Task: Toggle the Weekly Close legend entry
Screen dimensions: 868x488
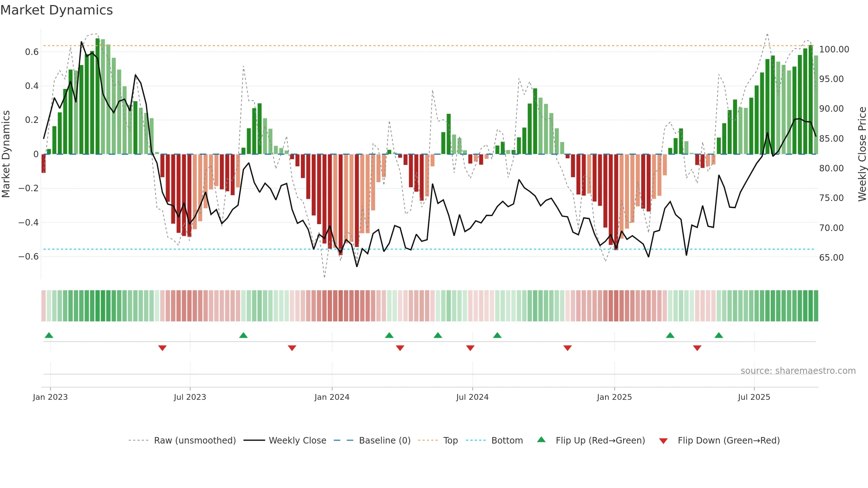Action: (x=285, y=440)
